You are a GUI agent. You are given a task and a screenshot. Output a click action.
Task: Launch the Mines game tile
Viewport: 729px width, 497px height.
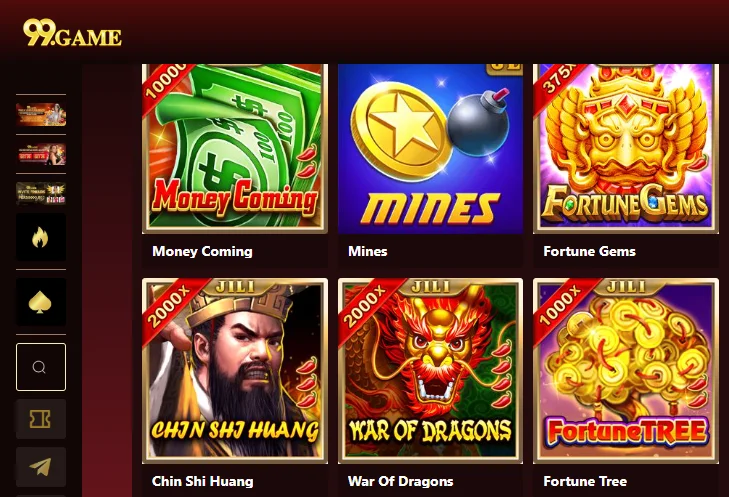click(x=431, y=149)
